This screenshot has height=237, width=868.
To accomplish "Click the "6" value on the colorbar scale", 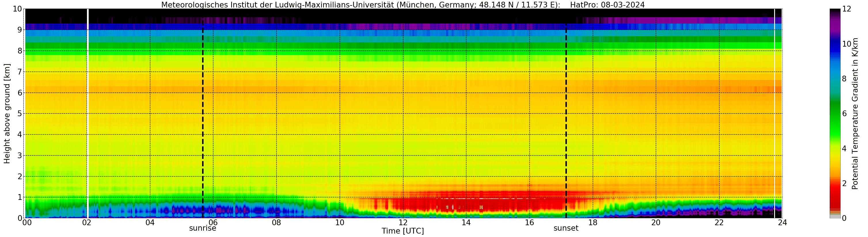I will 844,113.
